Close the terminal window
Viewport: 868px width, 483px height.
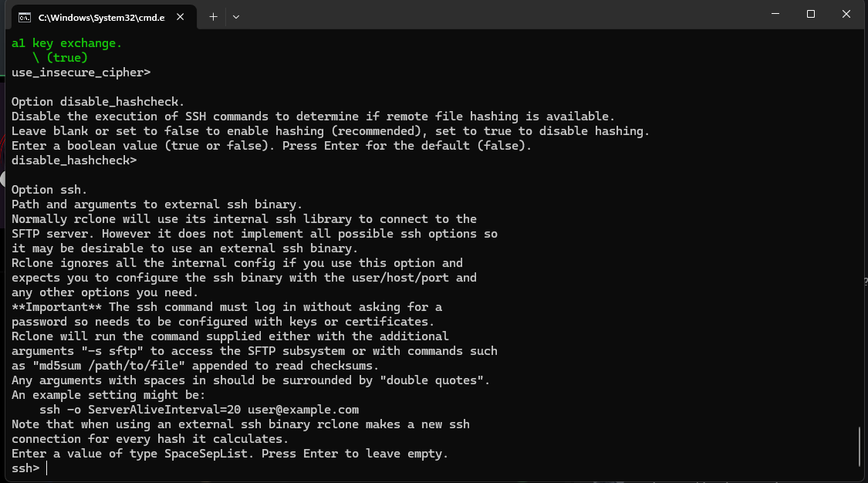pyautogui.click(x=846, y=14)
